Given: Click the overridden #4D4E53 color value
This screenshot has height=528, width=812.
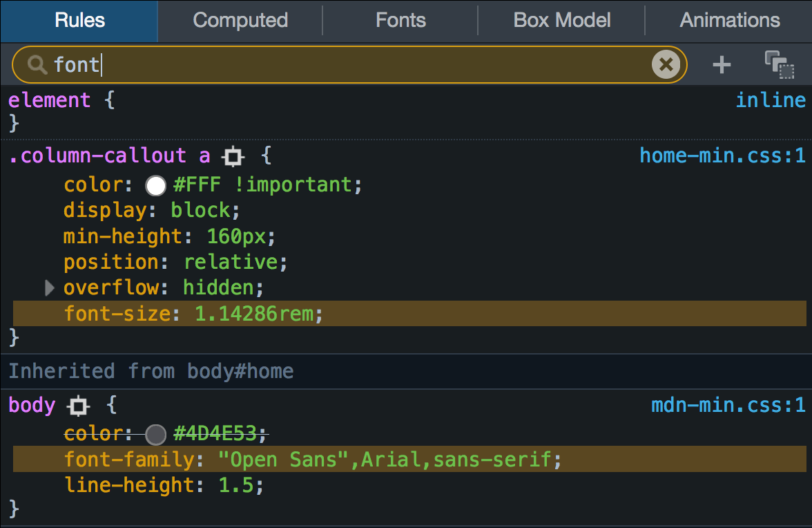Looking at the screenshot, I should pos(215,434).
